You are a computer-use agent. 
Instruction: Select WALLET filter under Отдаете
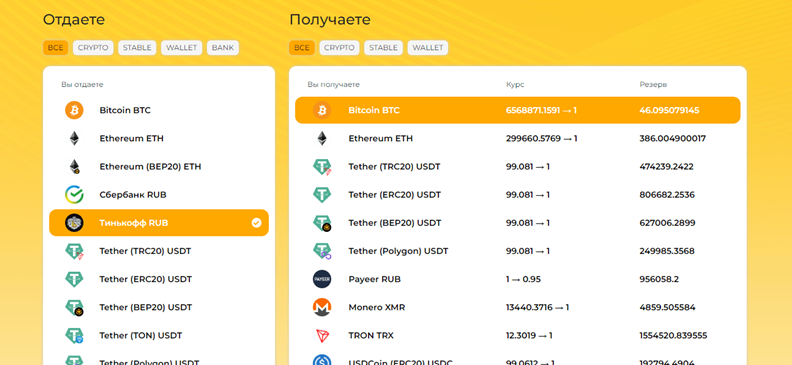coord(181,48)
